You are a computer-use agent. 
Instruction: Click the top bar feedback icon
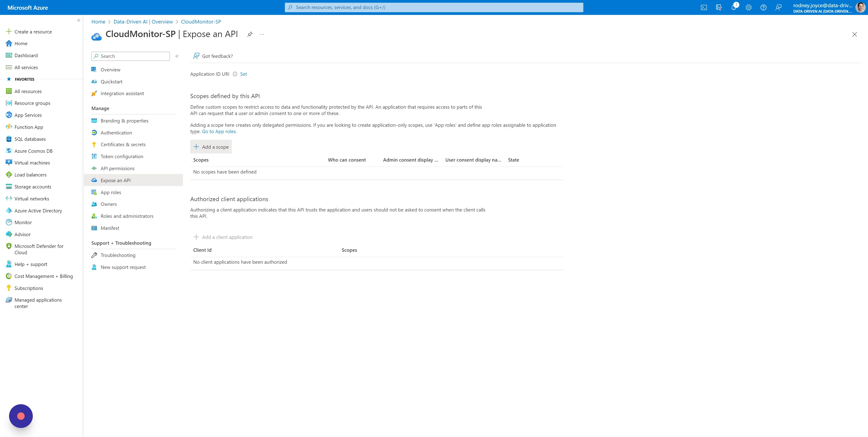(x=778, y=7)
